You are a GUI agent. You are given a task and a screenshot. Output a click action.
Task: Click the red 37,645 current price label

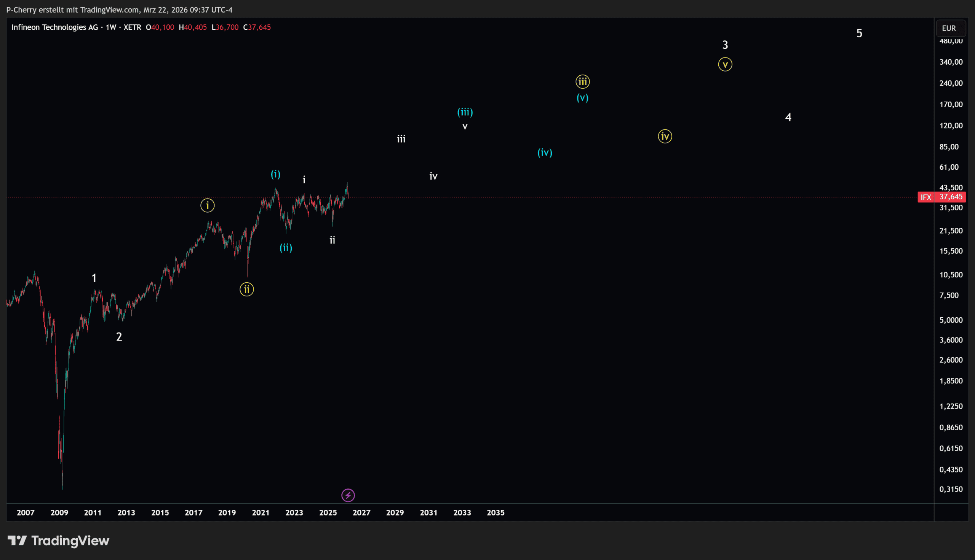[x=951, y=197]
